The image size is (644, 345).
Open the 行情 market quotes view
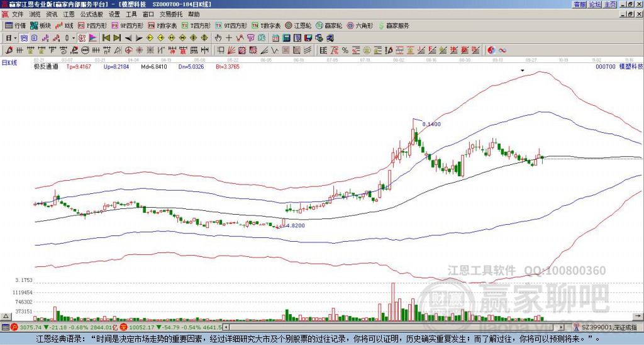pos(15,25)
